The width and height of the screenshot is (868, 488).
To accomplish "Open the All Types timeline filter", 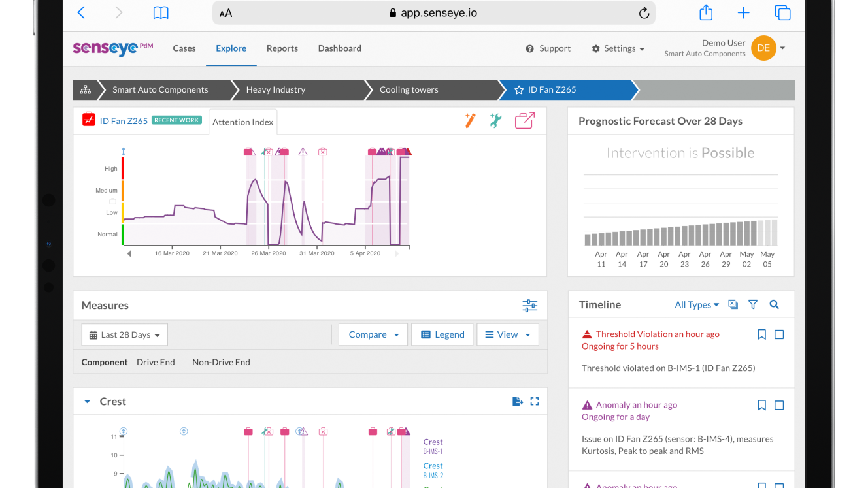I will click(x=697, y=304).
